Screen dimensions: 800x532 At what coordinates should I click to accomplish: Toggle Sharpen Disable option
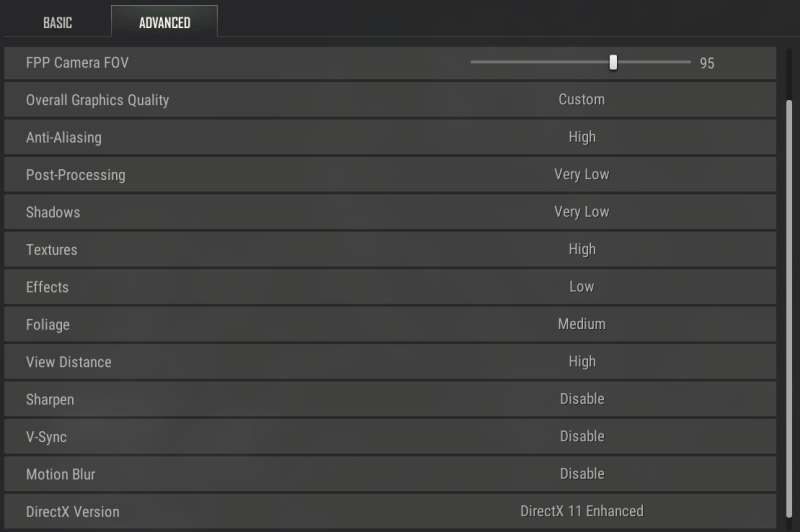581,399
